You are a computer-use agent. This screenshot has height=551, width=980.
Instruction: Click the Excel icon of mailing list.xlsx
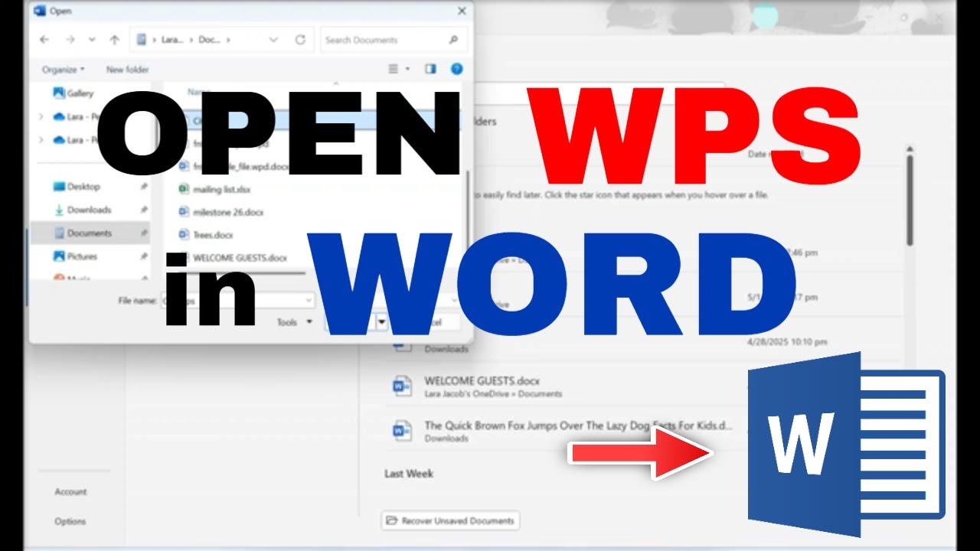(x=183, y=189)
